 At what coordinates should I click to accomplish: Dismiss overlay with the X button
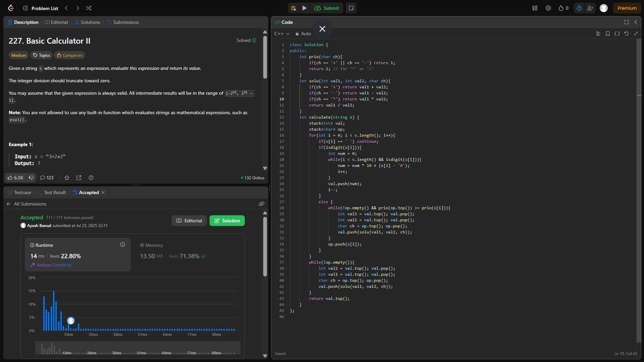[x=322, y=28]
